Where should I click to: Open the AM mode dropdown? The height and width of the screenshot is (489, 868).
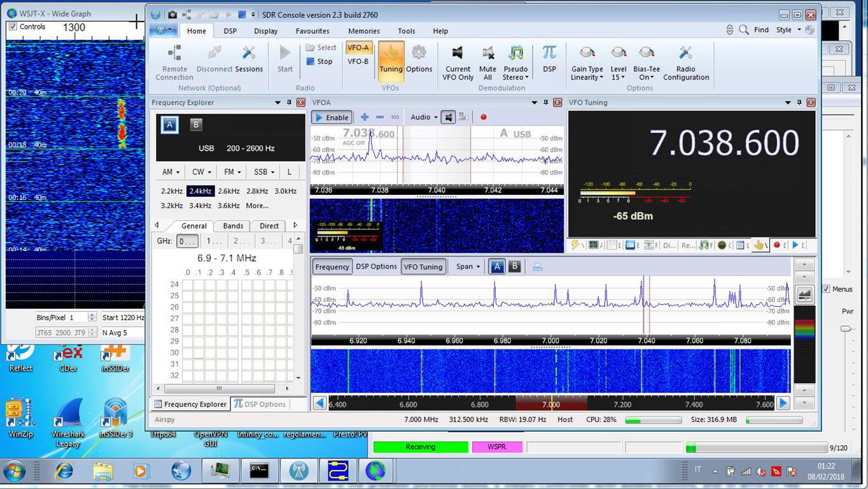[x=171, y=172]
